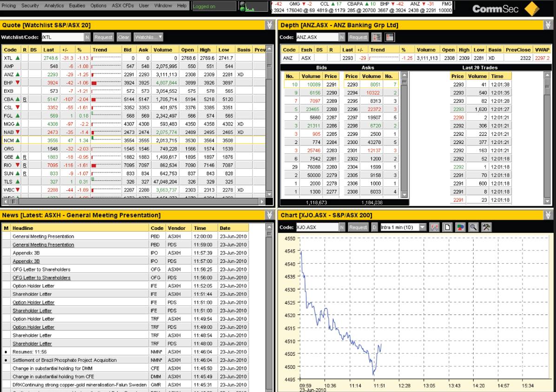Click the trade at 12:01:38 in Last 20 Trades
The height and width of the screenshot is (392, 556).
pyautogui.click(x=481, y=85)
